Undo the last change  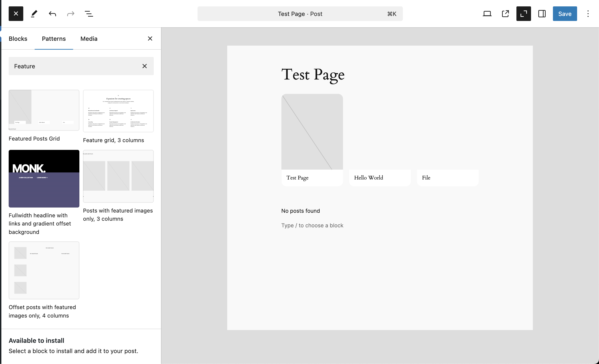52,14
